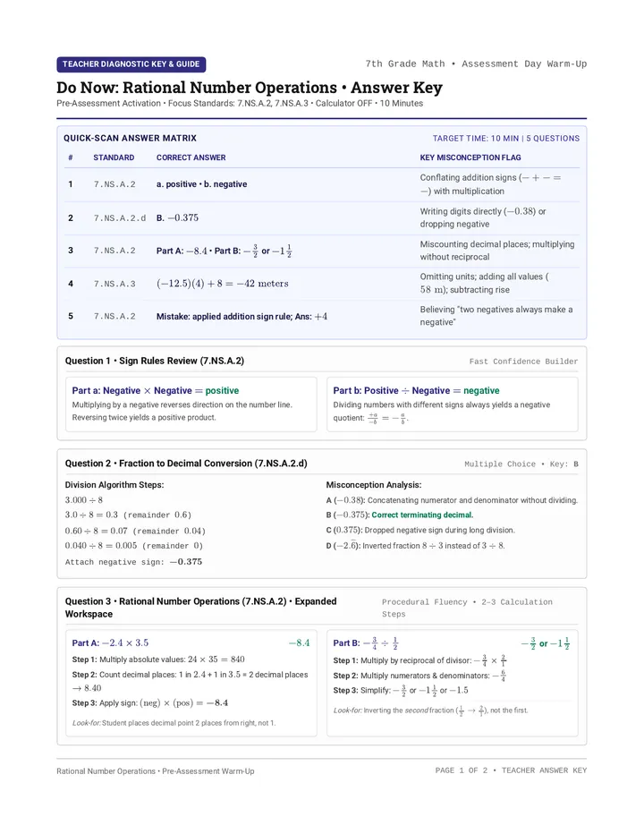Image resolution: width=644 pixels, height=834 pixels.
Task: Select '0.040 ÷ 8 = 0.005' step line
Action: coord(133,546)
